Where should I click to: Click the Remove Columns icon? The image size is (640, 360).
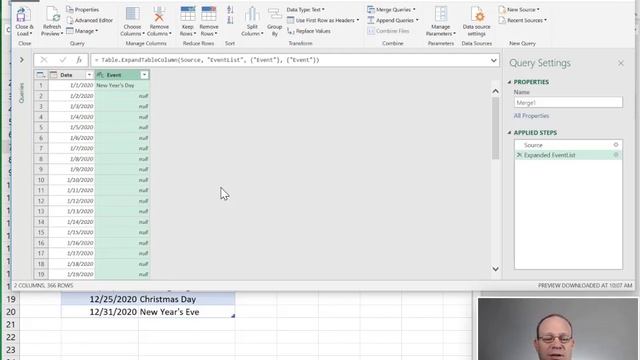pos(159,14)
